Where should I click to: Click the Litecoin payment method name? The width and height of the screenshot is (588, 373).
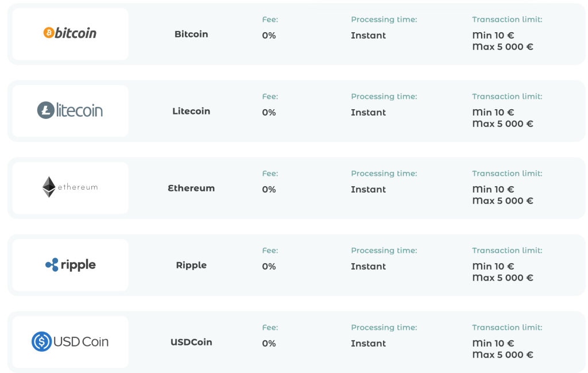[x=191, y=111]
